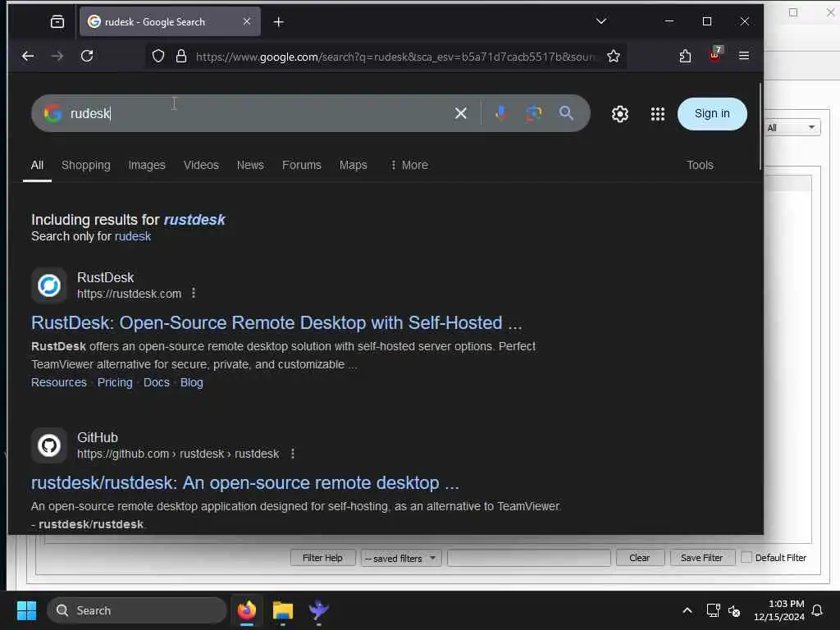Open the All dropdown in background window
The width and height of the screenshot is (840, 630).
click(x=792, y=127)
